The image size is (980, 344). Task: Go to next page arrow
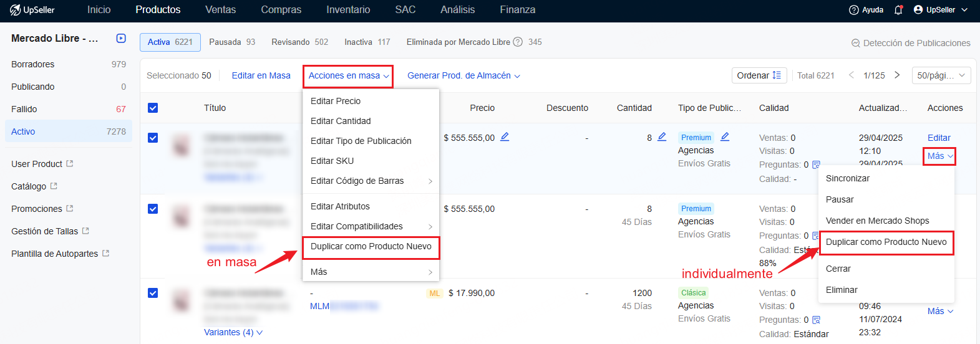point(897,75)
